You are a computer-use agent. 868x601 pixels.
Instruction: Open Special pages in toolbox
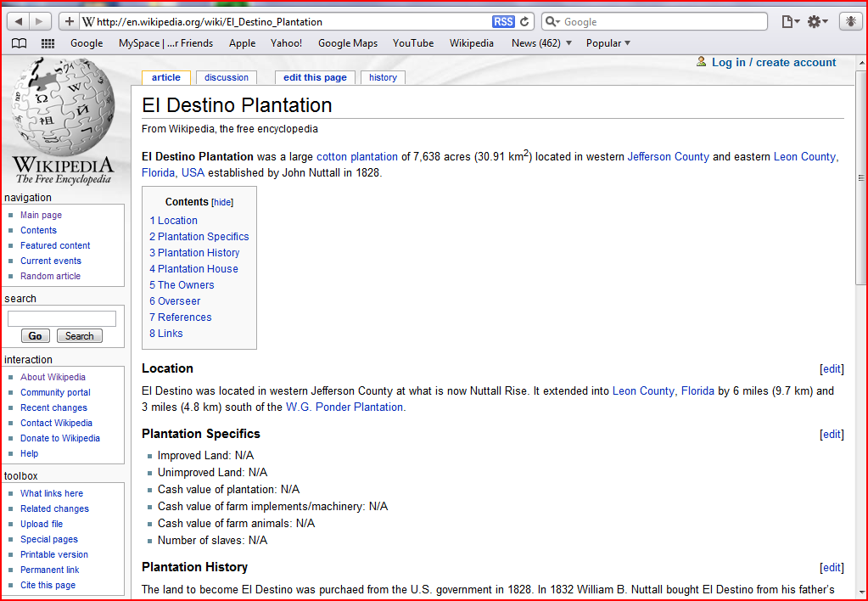[x=49, y=540]
